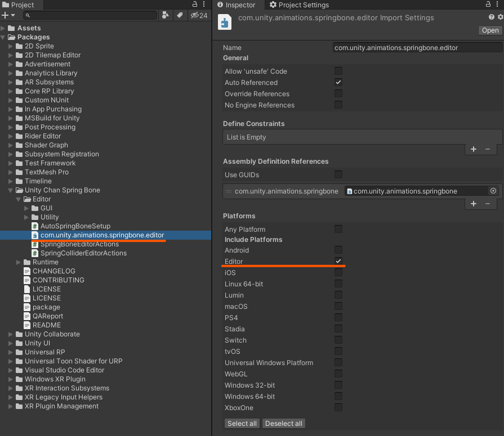Click the Open button in Inspector
Viewport: 504px width, 436px height.
(x=490, y=30)
